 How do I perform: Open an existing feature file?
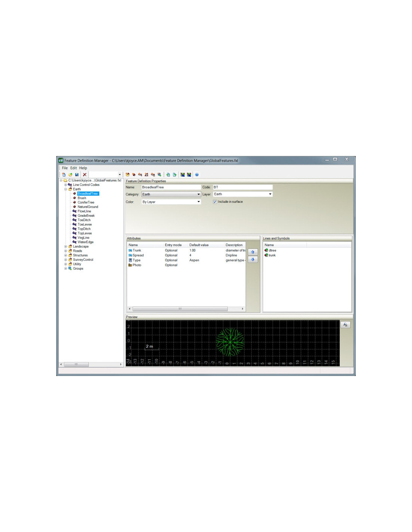70,175
